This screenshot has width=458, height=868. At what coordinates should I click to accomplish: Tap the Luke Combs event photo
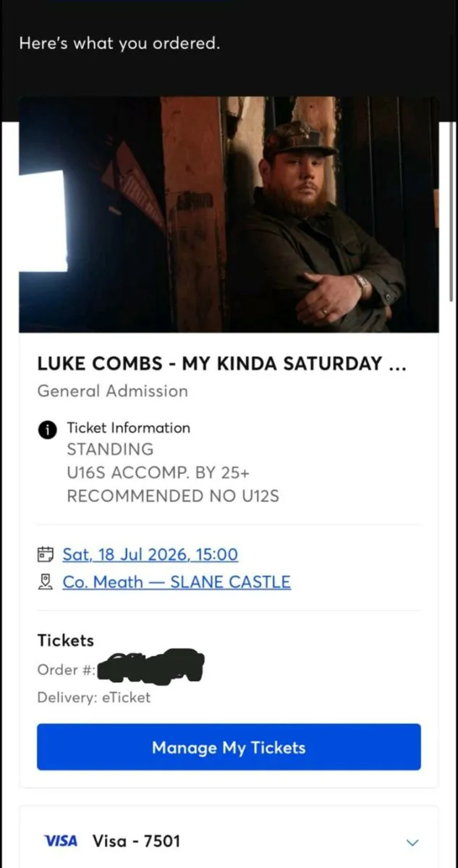pyautogui.click(x=229, y=215)
